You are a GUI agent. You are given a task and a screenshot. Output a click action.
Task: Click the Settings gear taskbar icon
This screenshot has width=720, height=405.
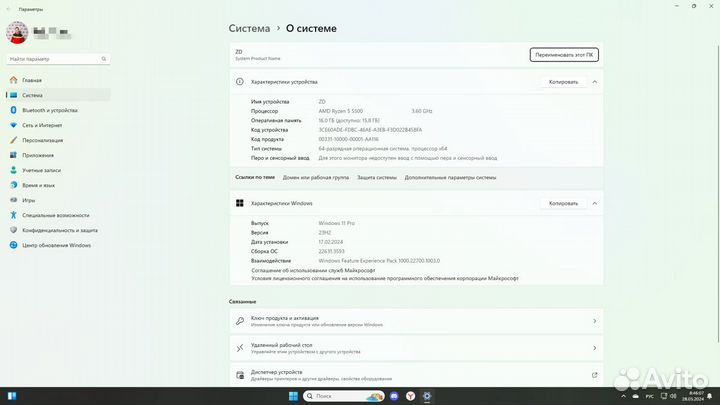click(x=427, y=396)
